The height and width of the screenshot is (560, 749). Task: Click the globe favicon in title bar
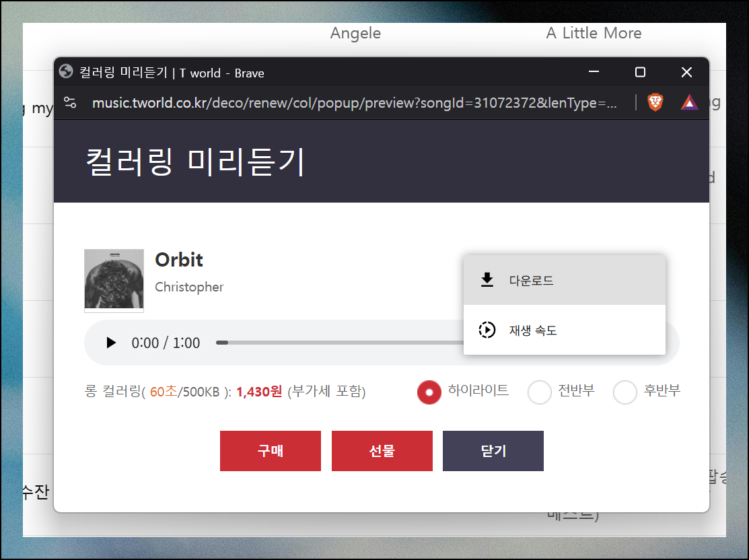tap(66, 72)
